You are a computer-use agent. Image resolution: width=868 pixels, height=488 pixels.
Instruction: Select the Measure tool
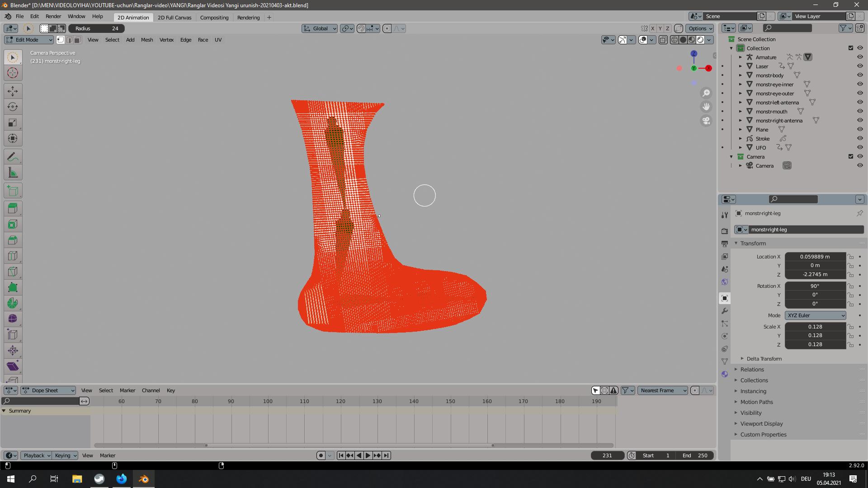13,173
